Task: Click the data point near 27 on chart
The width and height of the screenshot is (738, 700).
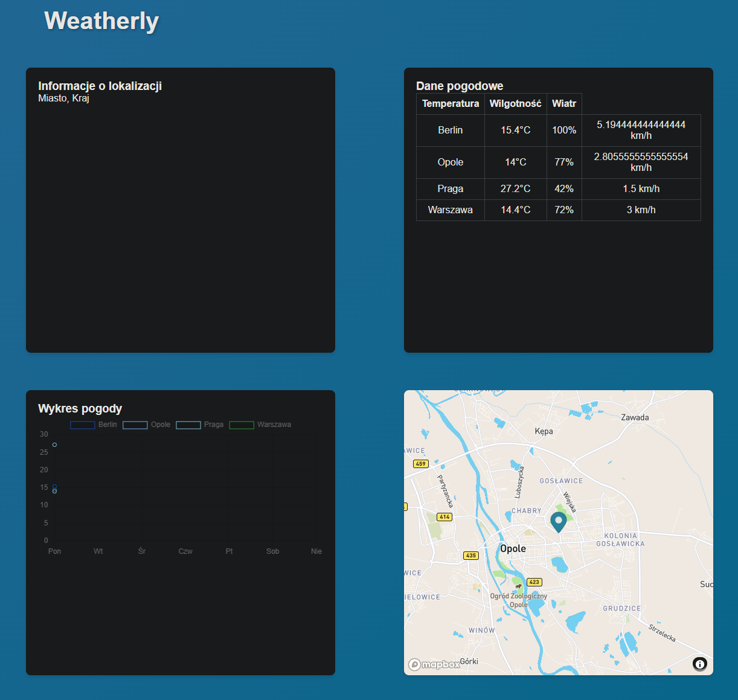Action: click(54, 445)
